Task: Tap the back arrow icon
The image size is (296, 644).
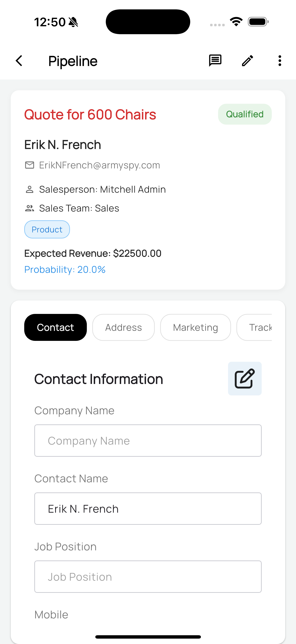Action: 19,61
